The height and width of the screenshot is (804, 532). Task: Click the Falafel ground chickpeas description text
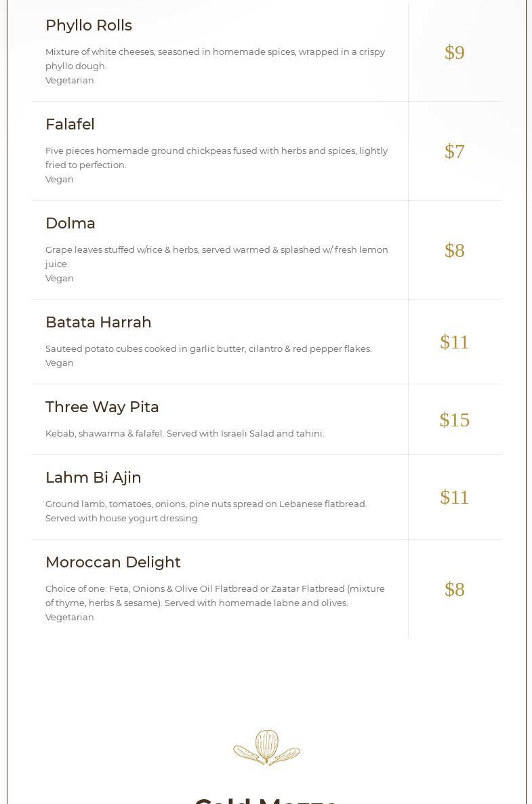pyautogui.click(x=216, y=157)
